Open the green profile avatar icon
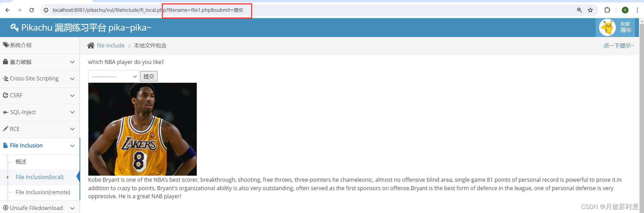Screen dimensions: 644x213 tap(625, 10)
